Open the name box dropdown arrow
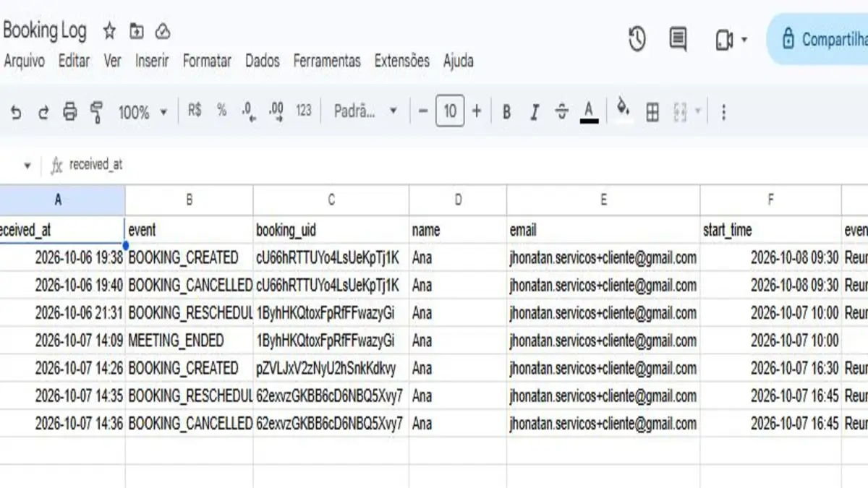This screenshot has width=868, height=488. (27, 166)
